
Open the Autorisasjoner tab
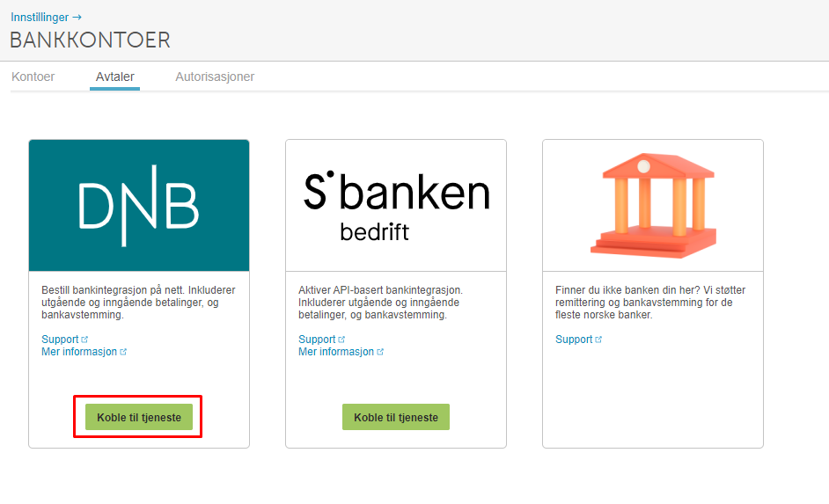point(215,77)
